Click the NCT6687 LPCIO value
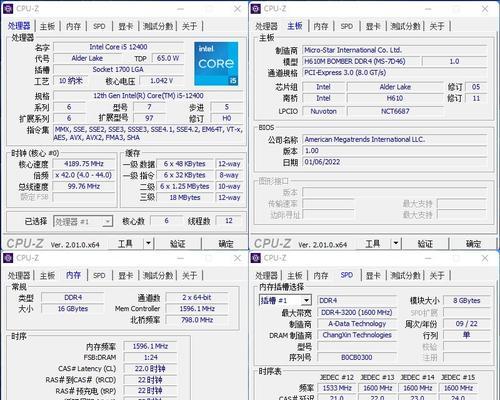Image resolution: width=500 pixels, height=400 pixels. [x=395, y=111]
